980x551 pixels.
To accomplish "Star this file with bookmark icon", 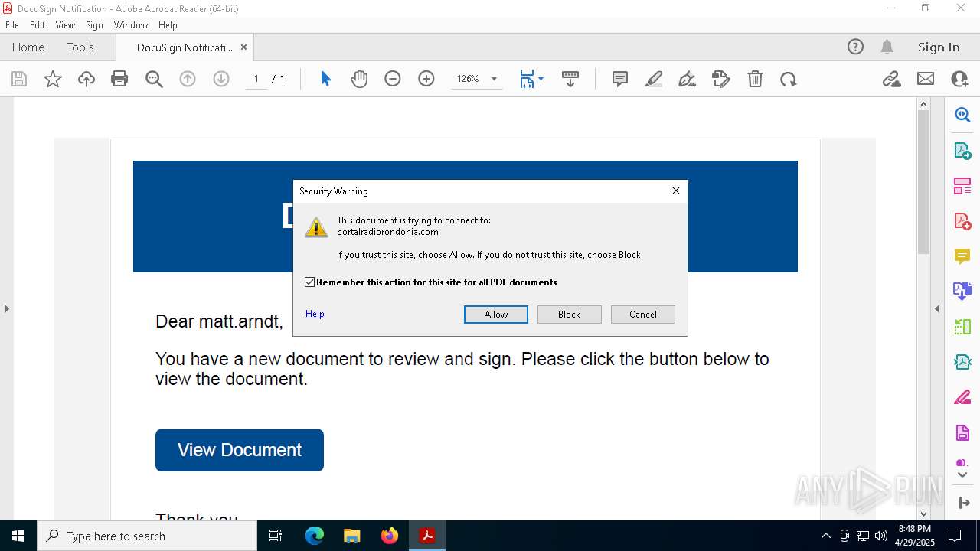I will (53, 79).
